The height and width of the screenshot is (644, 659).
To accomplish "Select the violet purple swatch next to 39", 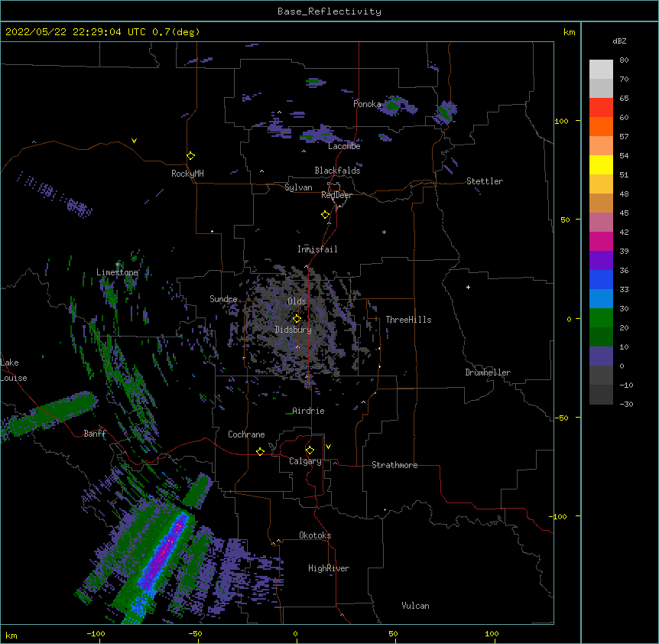I will tap(601, 261).
